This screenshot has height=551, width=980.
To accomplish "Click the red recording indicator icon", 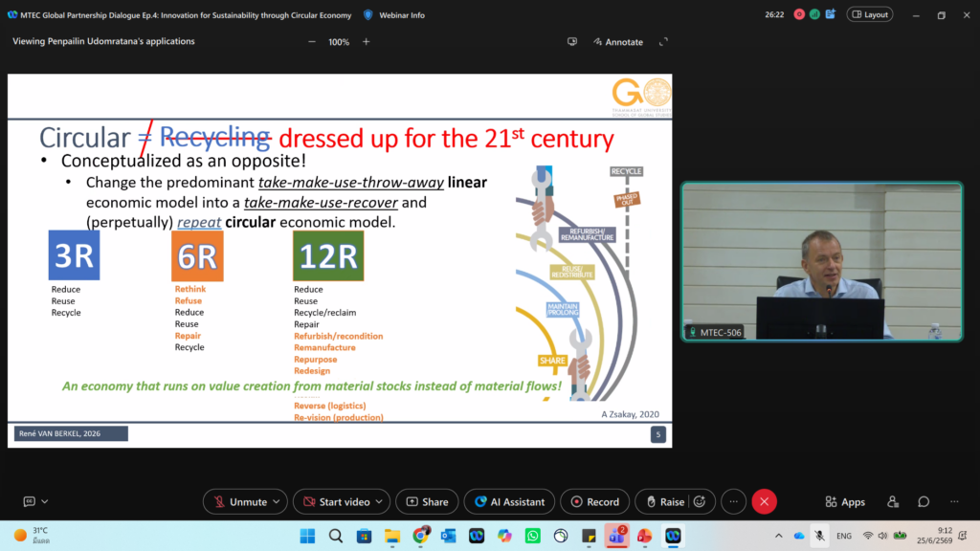I will pyautogui.click(x=799, y=14).
